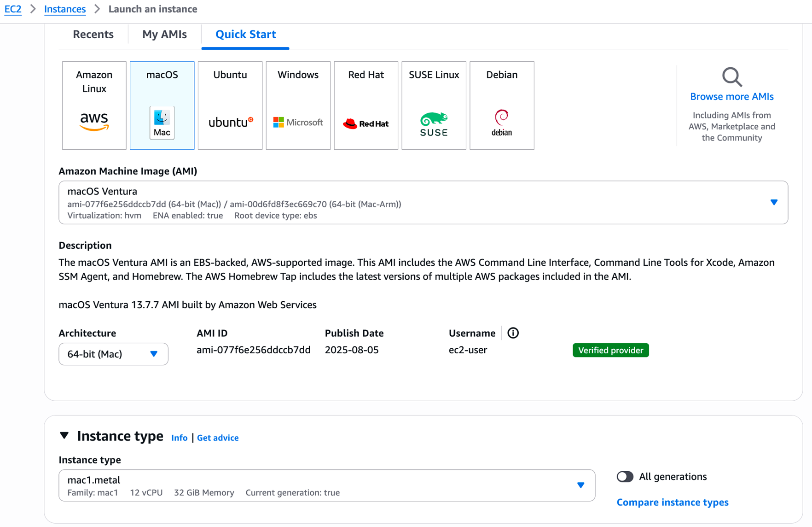Open the Architecture 64-bit (Mac) dropdown
Screen dimensions: 812x527
click(x=113, y=354)
